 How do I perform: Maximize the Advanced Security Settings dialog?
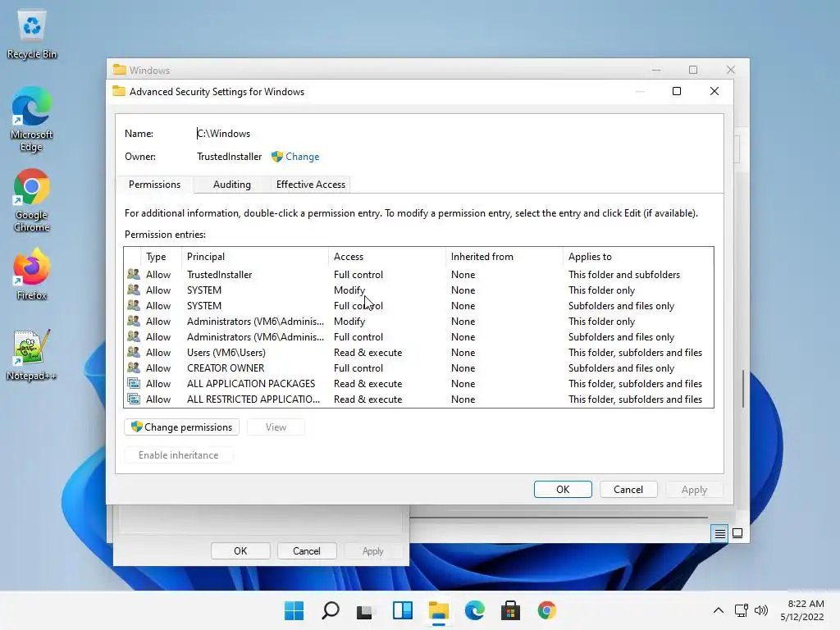(677, 91)
